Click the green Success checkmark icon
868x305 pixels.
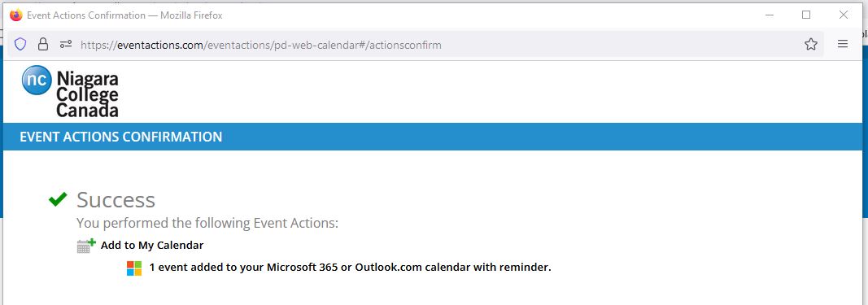(x=58, y=198)
